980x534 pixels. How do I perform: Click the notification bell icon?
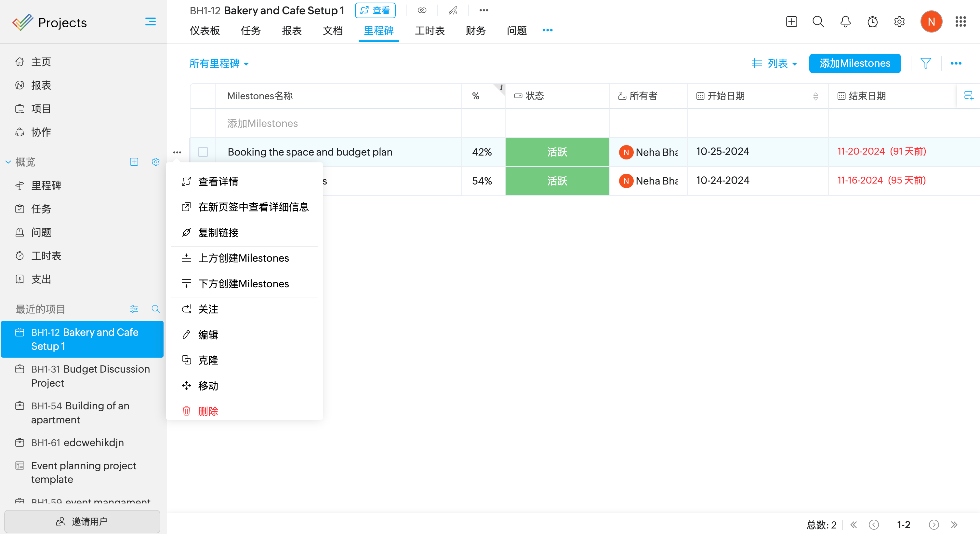[845, 22]
